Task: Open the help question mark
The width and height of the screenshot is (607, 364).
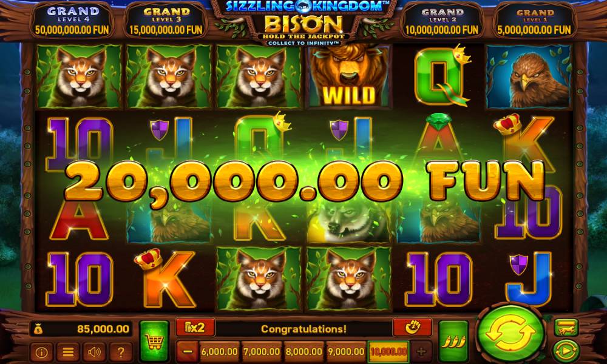Action: [x=121, y=352]
